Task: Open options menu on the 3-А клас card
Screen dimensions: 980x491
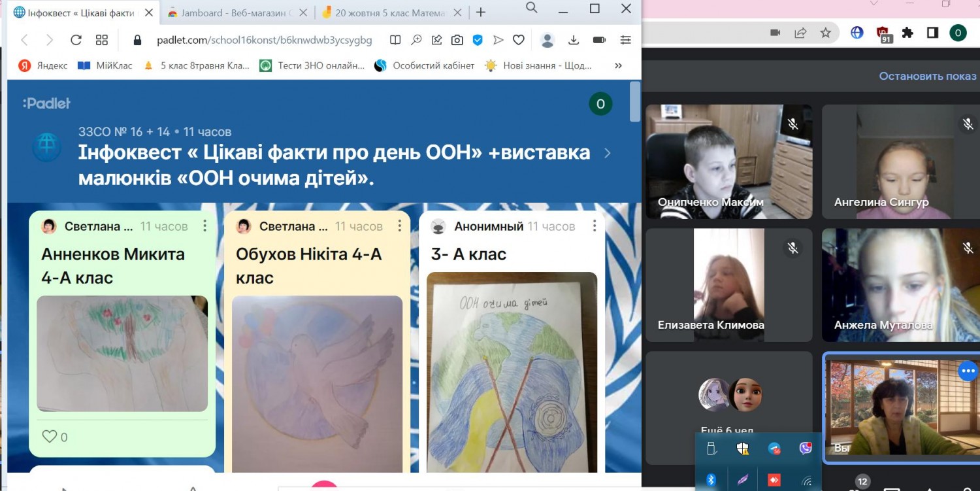Action: point(595,226)
